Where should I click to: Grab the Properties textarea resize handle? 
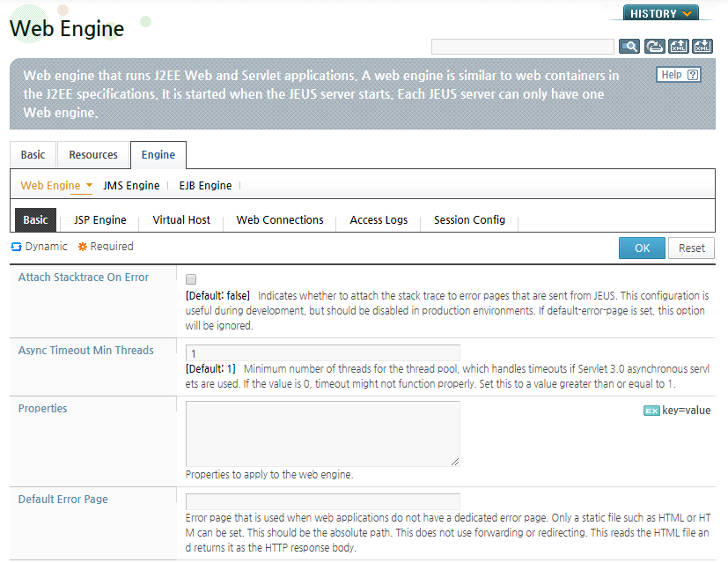click(x=455, y=462)
